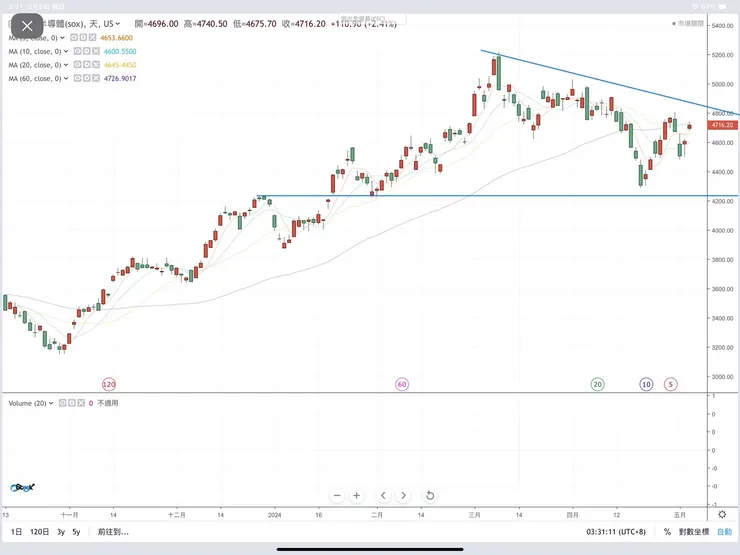The image size is (740, 555).
Task: Open settings for the MA (10, close, 0) indicator
Action: [x=87, y=51]
